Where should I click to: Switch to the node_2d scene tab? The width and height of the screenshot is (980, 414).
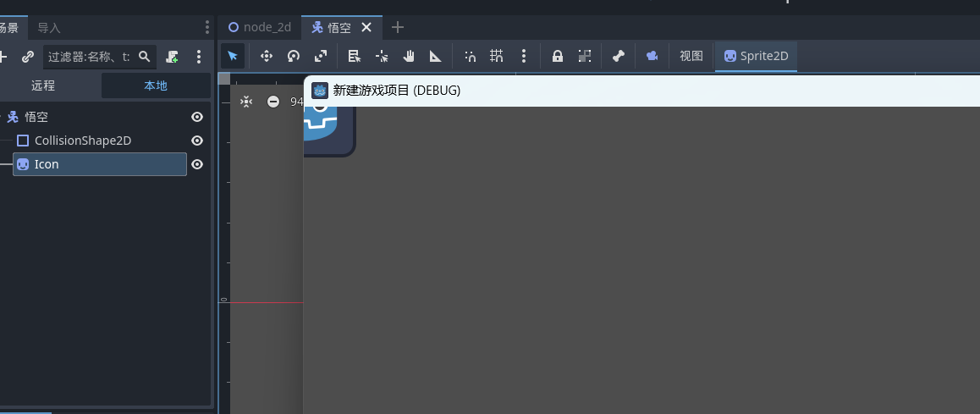click(260, 27)
